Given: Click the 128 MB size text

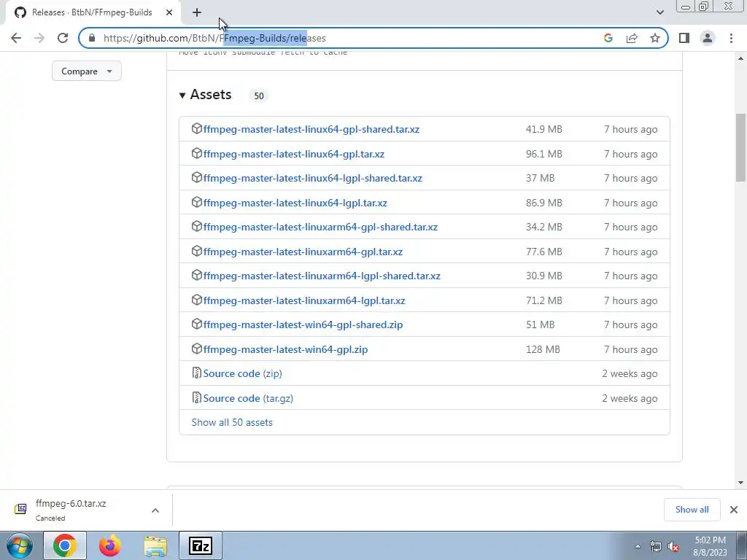Looking at the screenshot, I should coord(543,349).
